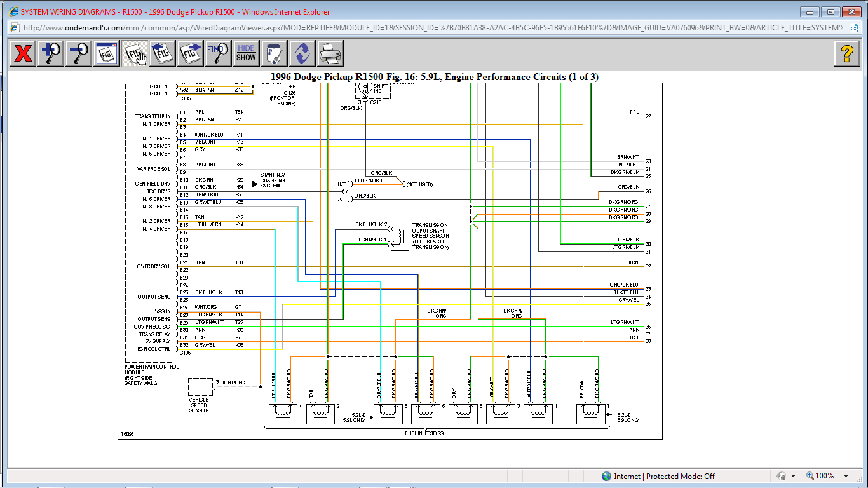
Task: Click the 'INJ 6 DRIVER' label
Action: point(156,199)
